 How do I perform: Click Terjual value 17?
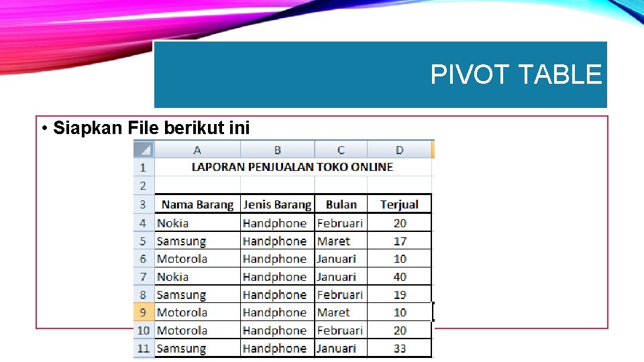tap(399, 241)
